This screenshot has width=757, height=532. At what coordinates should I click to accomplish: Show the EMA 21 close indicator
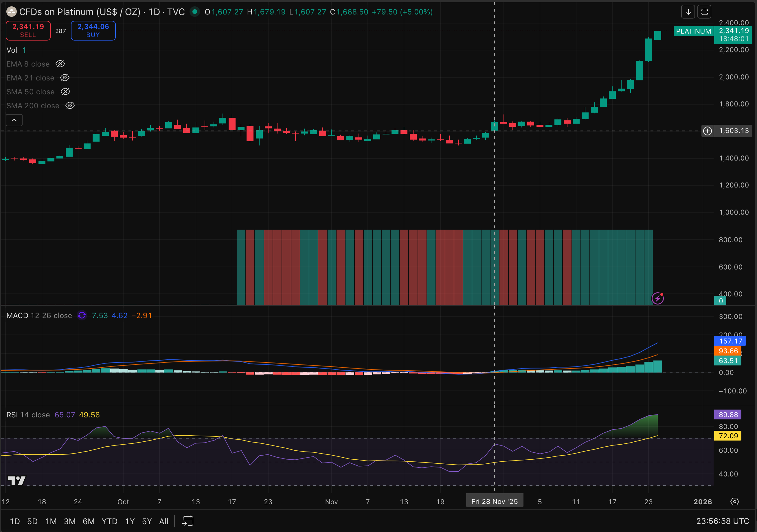point(65,78)
